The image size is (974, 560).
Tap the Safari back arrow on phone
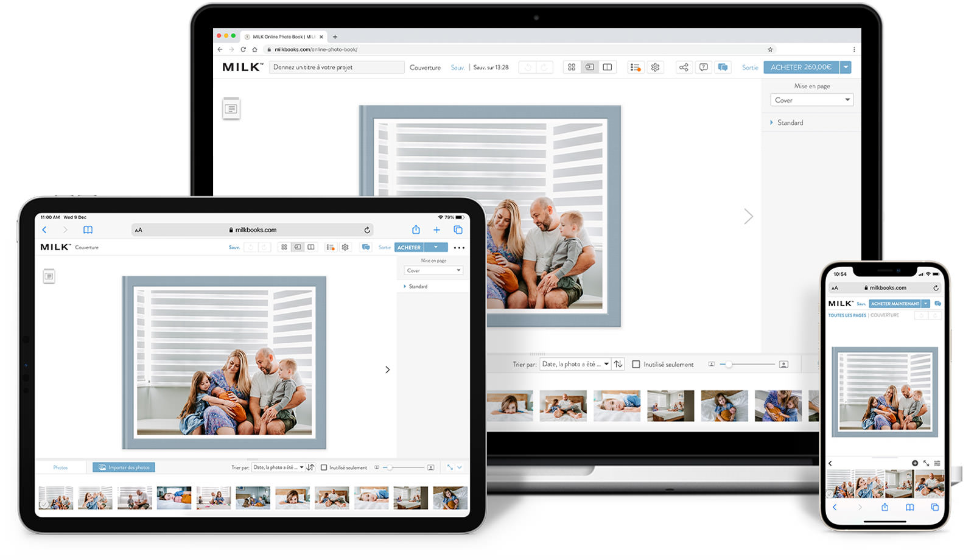click(x=835, y=507)
